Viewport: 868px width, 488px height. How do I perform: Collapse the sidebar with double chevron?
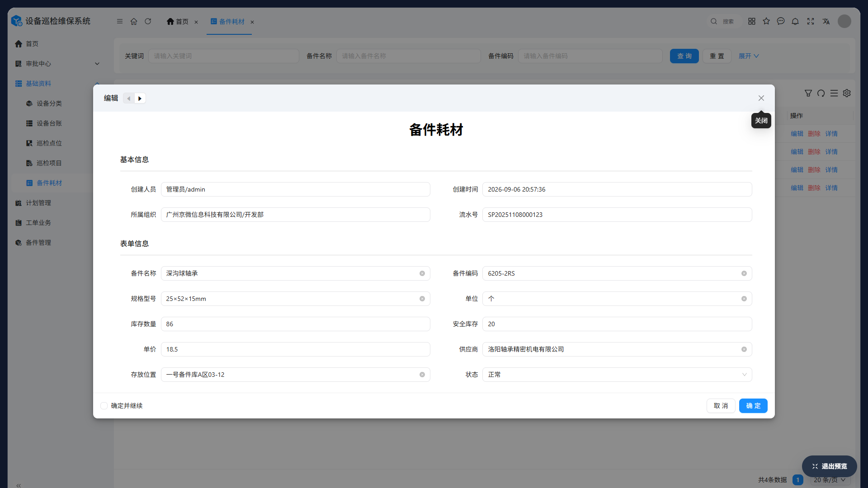[19, 485]
